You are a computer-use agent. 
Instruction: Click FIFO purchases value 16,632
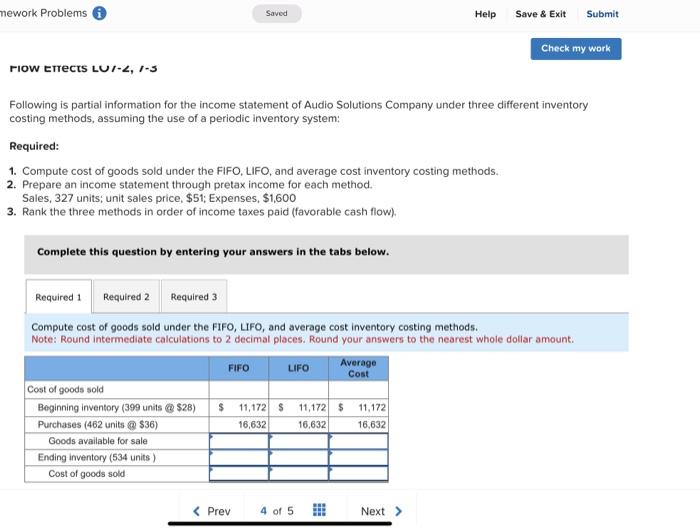pyautogui.click(x=252, y=424)
